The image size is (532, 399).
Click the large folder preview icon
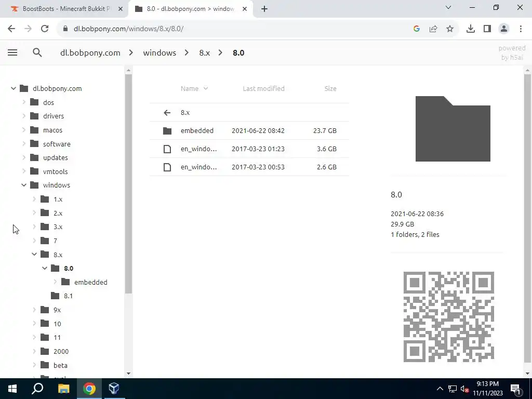453,129
